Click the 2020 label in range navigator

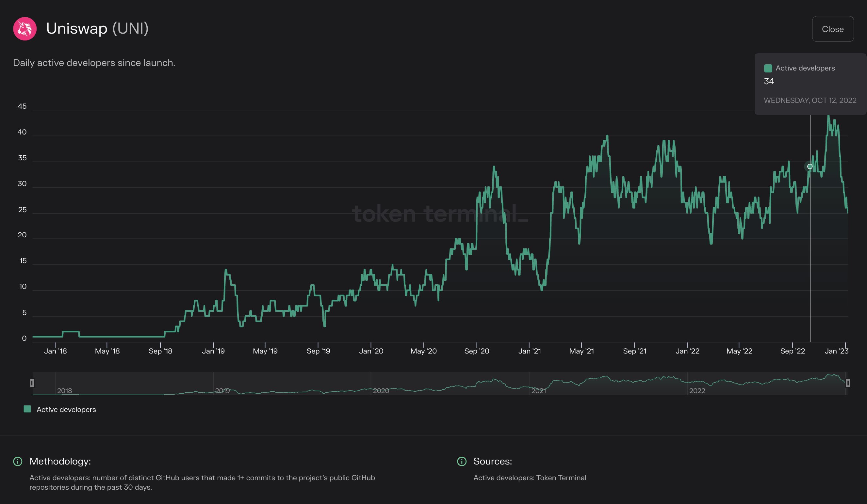[381, 391]
